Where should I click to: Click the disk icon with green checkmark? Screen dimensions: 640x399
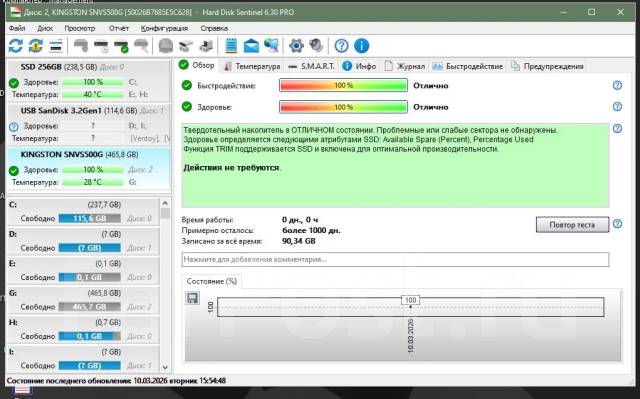[121, 46]
